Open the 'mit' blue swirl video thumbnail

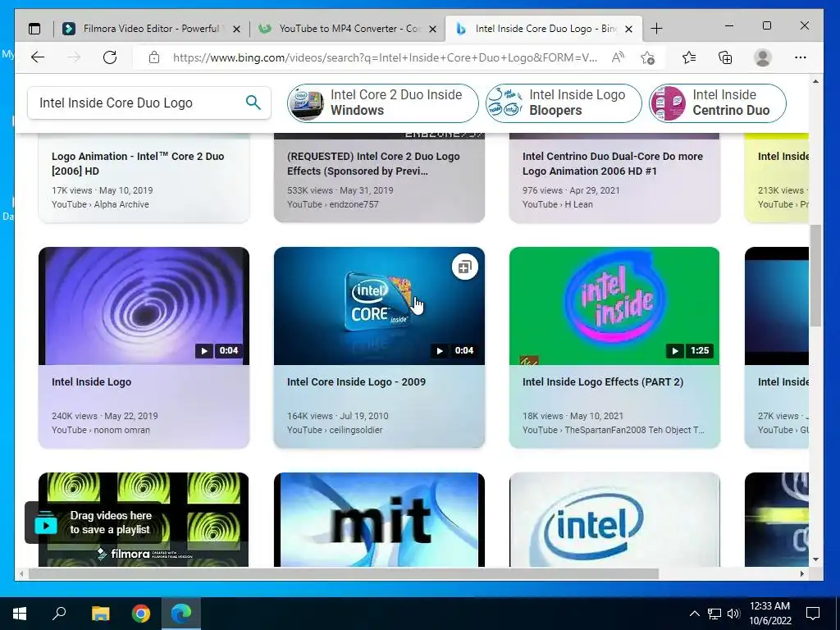pyautogui.click(x=379, y=519)
